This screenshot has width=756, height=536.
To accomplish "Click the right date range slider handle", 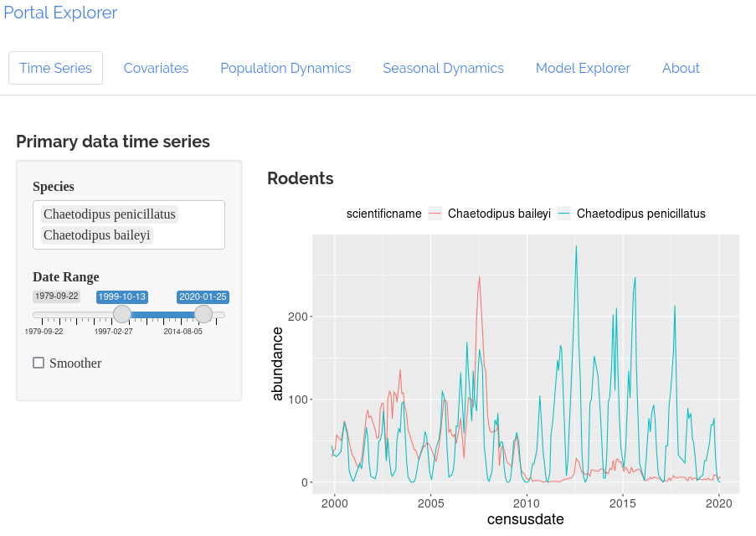I will pos(203,314).
